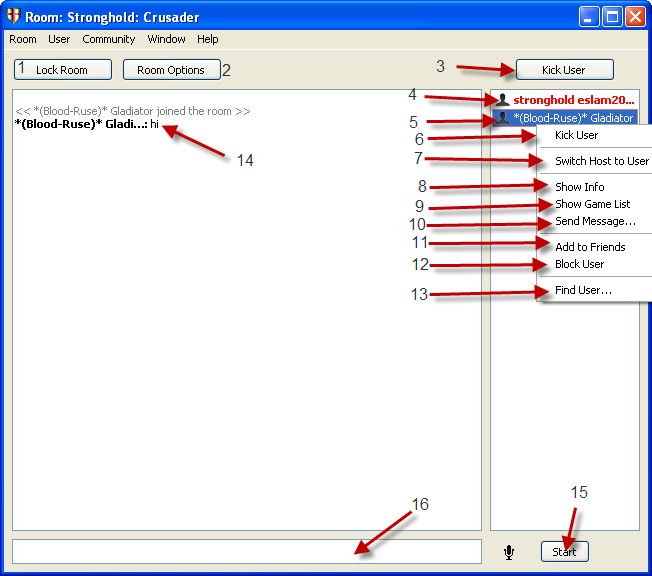Open the Community menu
Viewport: 652px width, 576px height.
tap(109, 39)
